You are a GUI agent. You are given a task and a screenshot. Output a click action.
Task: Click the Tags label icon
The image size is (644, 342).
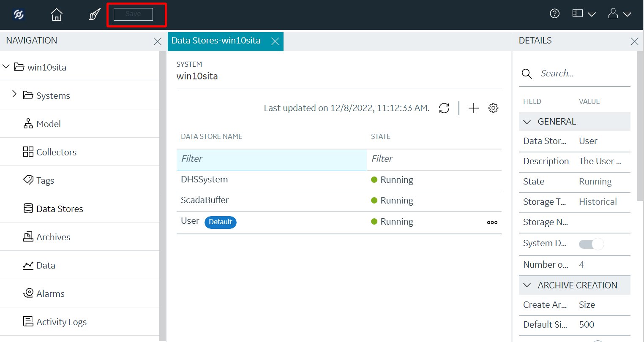tap(28, 180)
